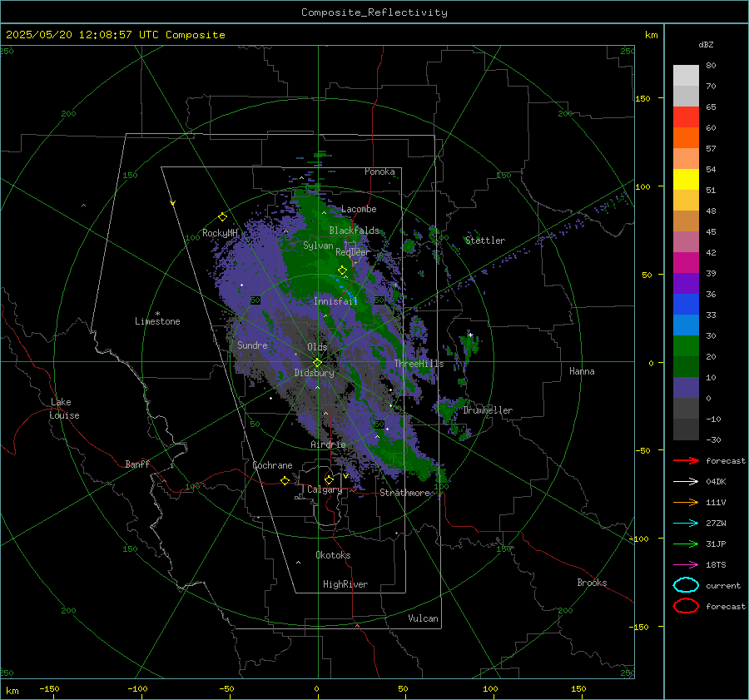Screen dimensions: 749x700
Task: Click the cyan 27ZW arrow icon
Action: pos(686,524)
